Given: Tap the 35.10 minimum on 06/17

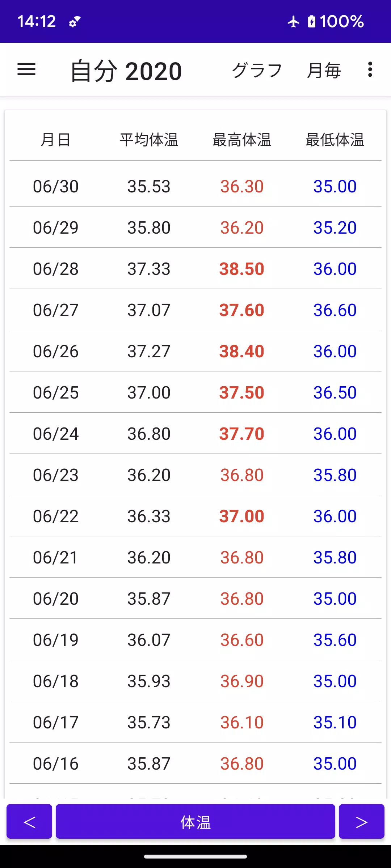Looking at the screenshot, I should tap(335, 723).
